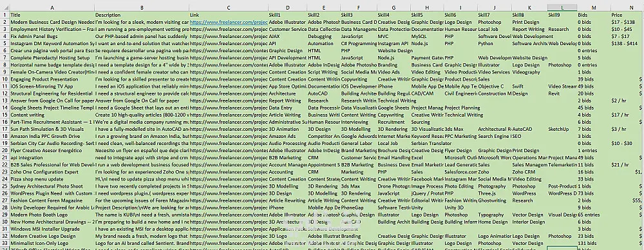Select the "$21 / hr" price cell
The height and width of the screenshot is (250, 644).
pyautogui.click(x=627, y=165)
